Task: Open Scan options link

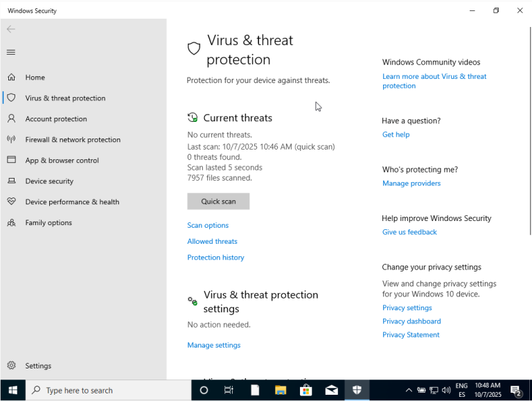Action: click(x=208, y=226)
